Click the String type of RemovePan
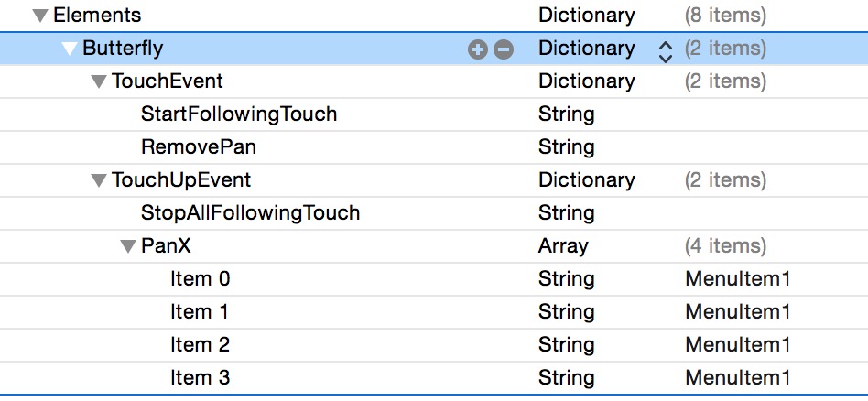 566,147
